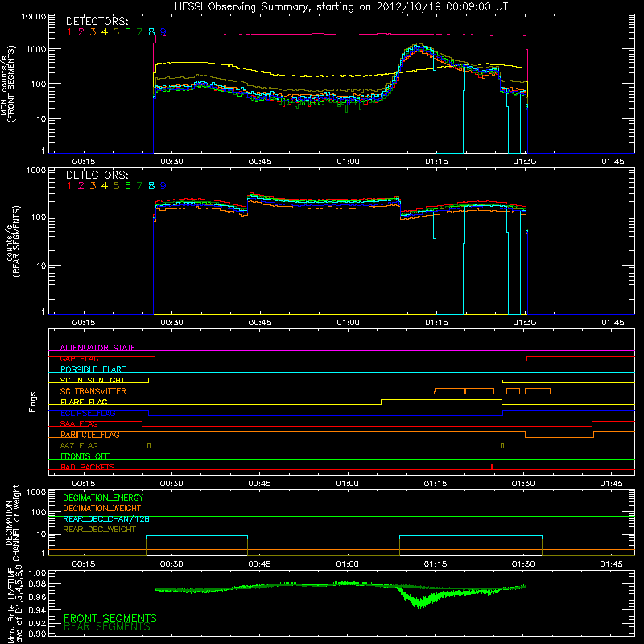The image size is (644, 644).
Task: Click the POSSIBLE_FLARE flag label
Action: click(x=93, y=369)
